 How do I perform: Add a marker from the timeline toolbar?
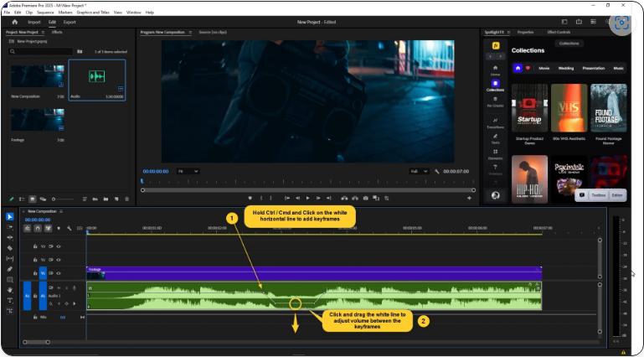pyautogui.click(x=59, y=228)
